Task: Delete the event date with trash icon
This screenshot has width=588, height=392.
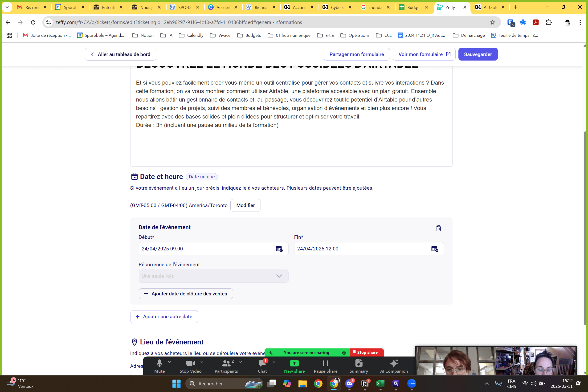Action: 438,228
